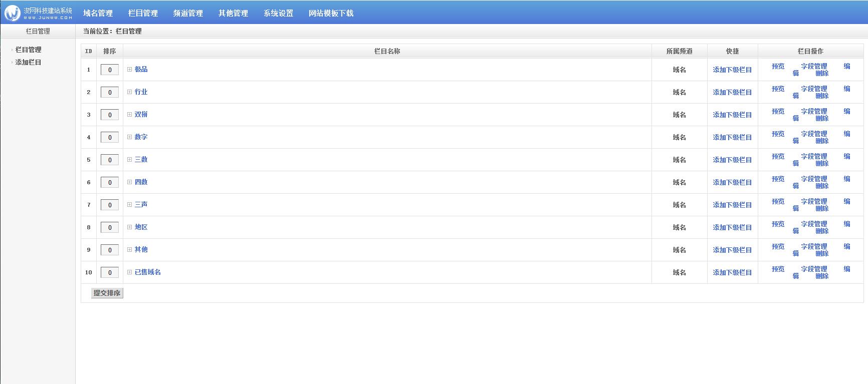This screenshot has height=384, width=868.
Task: Go to 网站模板下载 in navigation bar
Action: coord(331,14)
